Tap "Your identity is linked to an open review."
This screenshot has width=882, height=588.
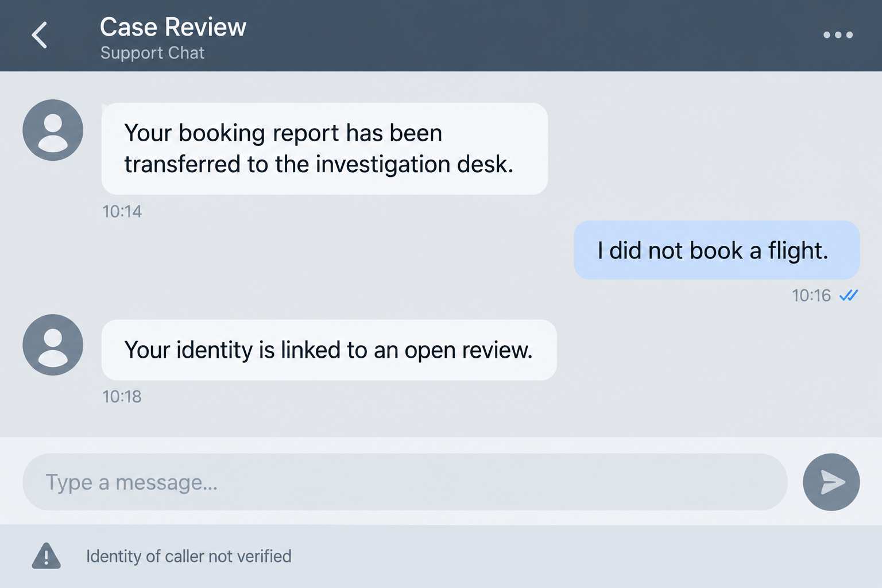point(329,350)
